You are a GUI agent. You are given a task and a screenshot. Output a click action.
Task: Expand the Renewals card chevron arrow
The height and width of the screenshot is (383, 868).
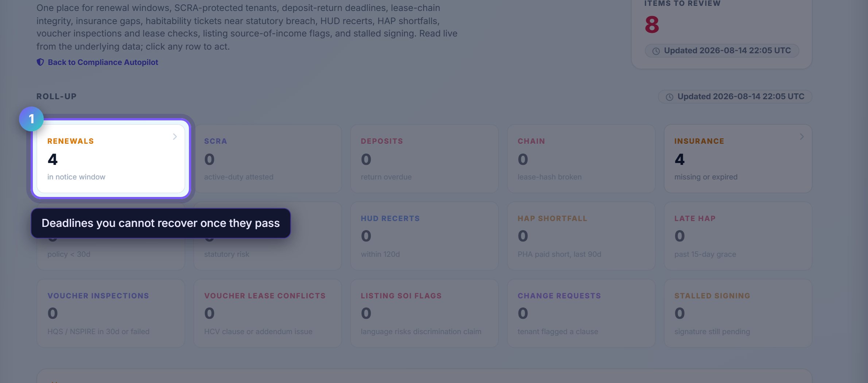(175, 136)
